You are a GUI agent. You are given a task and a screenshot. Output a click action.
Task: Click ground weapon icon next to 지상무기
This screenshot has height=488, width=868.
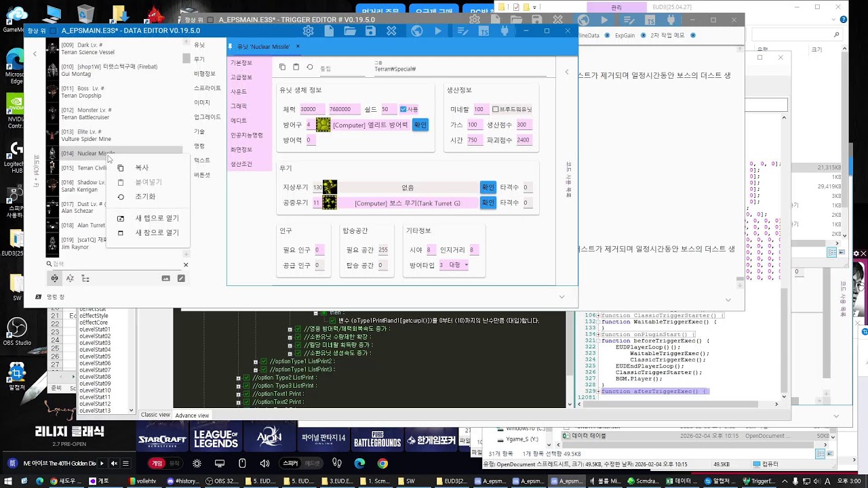[330, 187]
